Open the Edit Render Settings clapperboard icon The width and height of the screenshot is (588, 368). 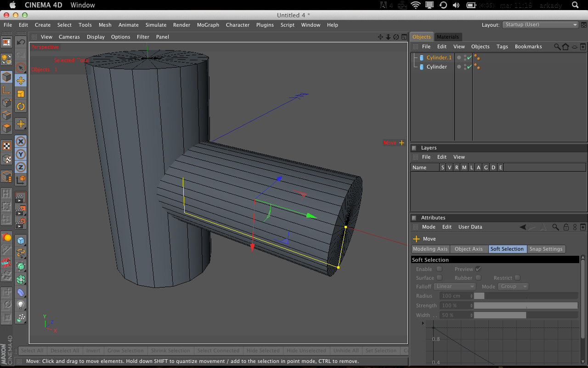click(x=21, y=224)
